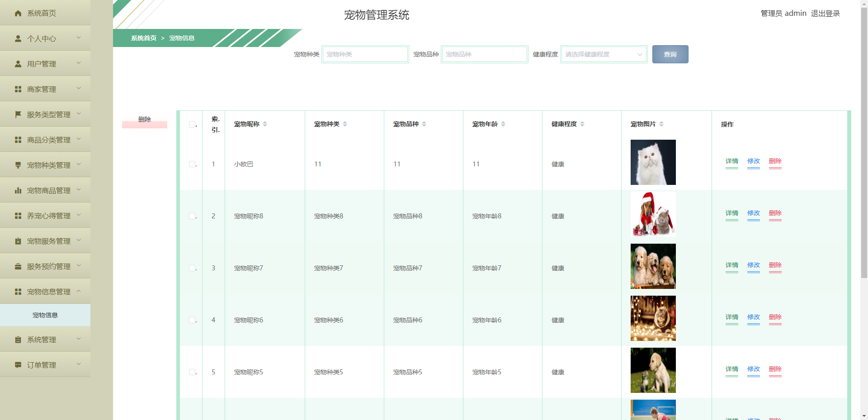Screen dimensions: 868x420
Task: Collapse 宠物信息管理 via its chevron
Action: coord(79,291)
